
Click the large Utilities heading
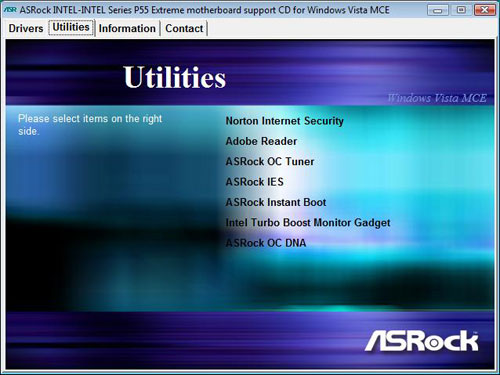(175, 77)
